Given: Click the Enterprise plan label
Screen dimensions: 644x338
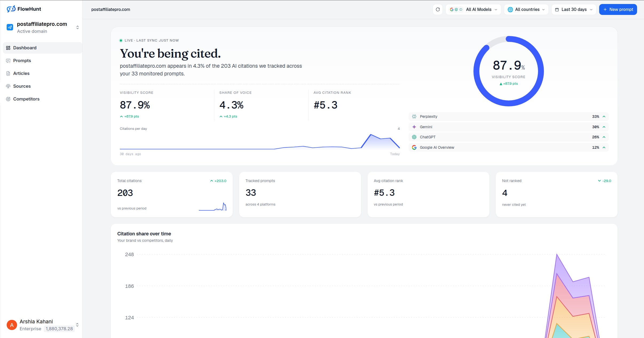Looking at the screenshot, I should 30,329.
